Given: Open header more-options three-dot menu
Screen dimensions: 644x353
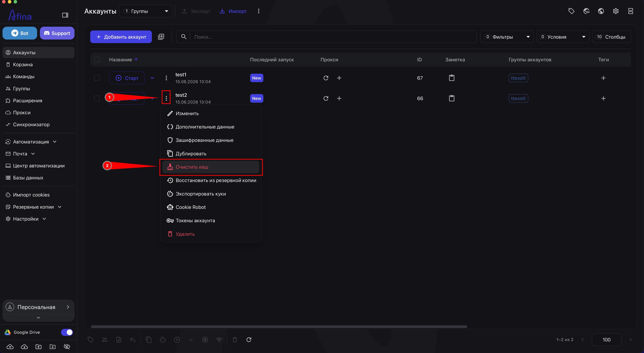Looking at the screenshot, I should pos(258,11).
